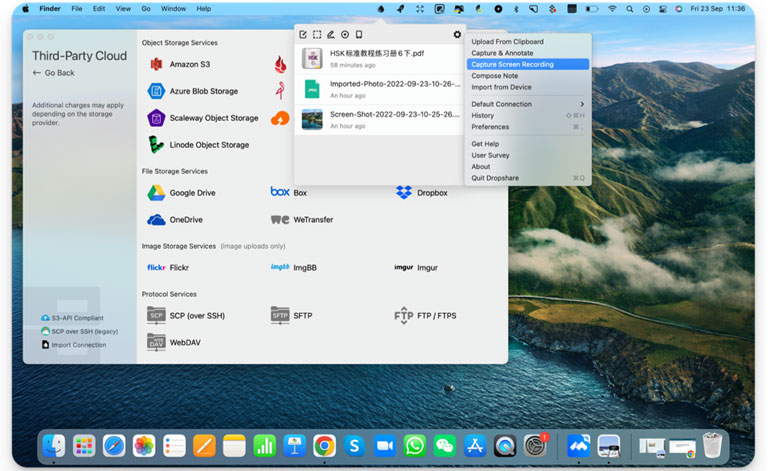Go Back from Third-Party Cloud
The width and height of the screenshot is (768, 471).
coord(54,73)
